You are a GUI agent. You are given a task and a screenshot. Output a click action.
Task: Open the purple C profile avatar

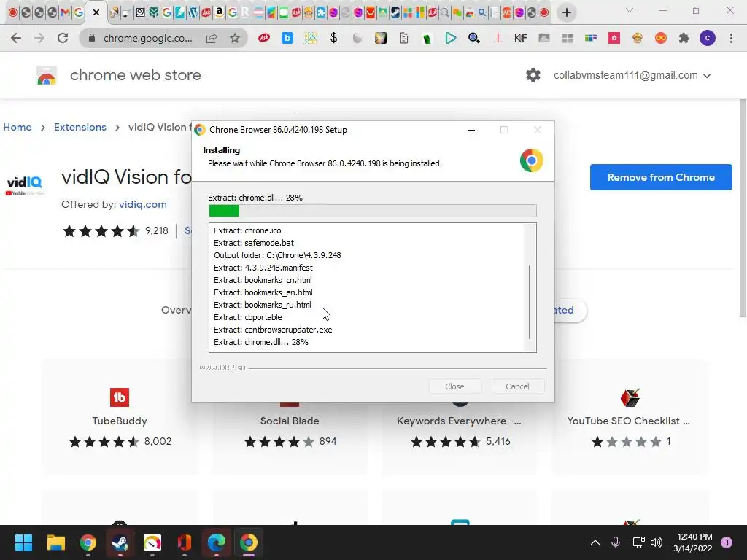coord(708,38)
